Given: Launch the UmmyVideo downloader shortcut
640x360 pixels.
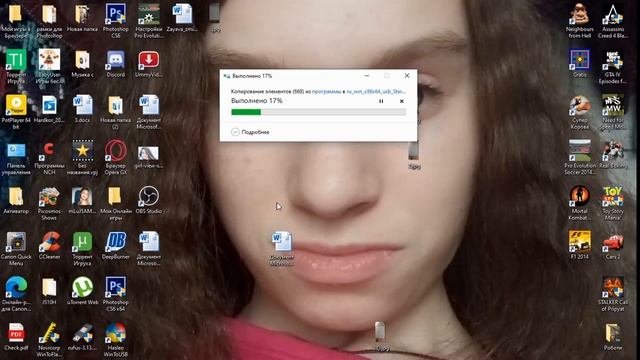Looking at the screenshot, I should (x=149, y=64).
